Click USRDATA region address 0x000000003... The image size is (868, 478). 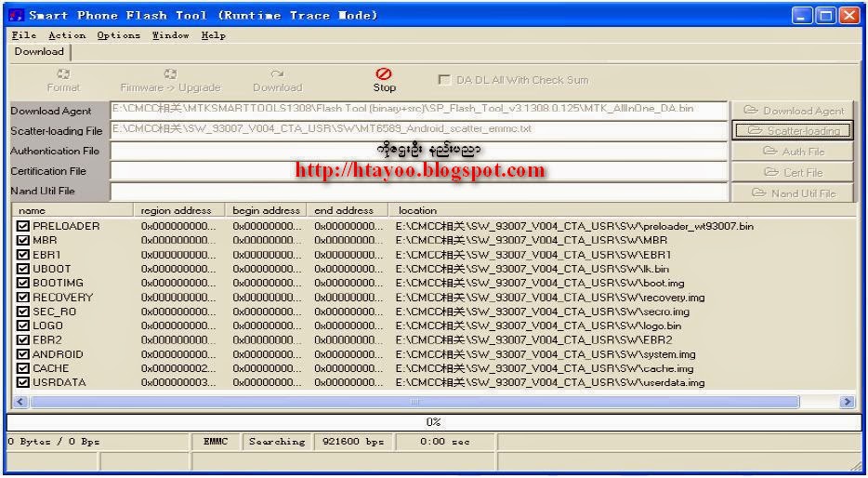(x=178, y=382)
